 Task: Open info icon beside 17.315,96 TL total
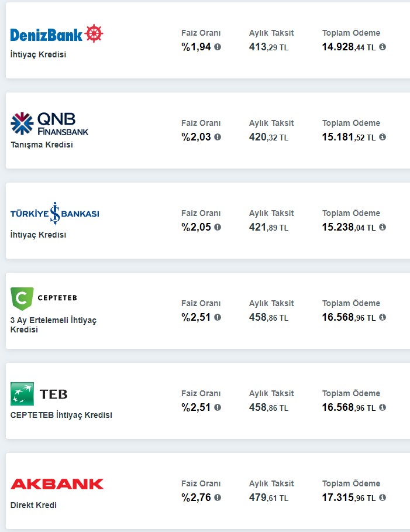coord(383,497)
